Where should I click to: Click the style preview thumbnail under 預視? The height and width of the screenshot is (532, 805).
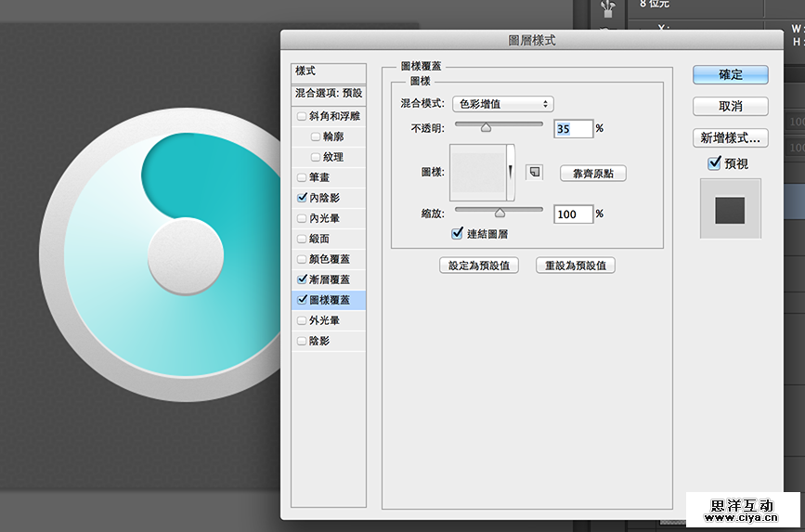pos(730,209)
